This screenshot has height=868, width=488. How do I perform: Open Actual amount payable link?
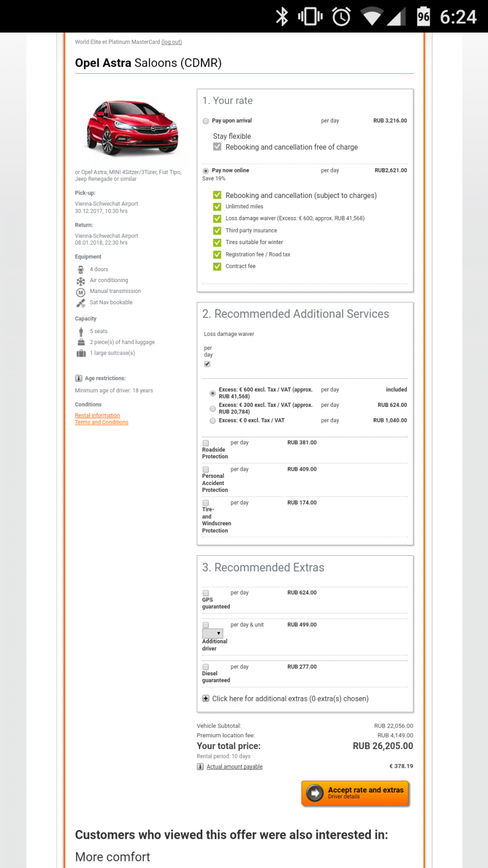point(234,767)
